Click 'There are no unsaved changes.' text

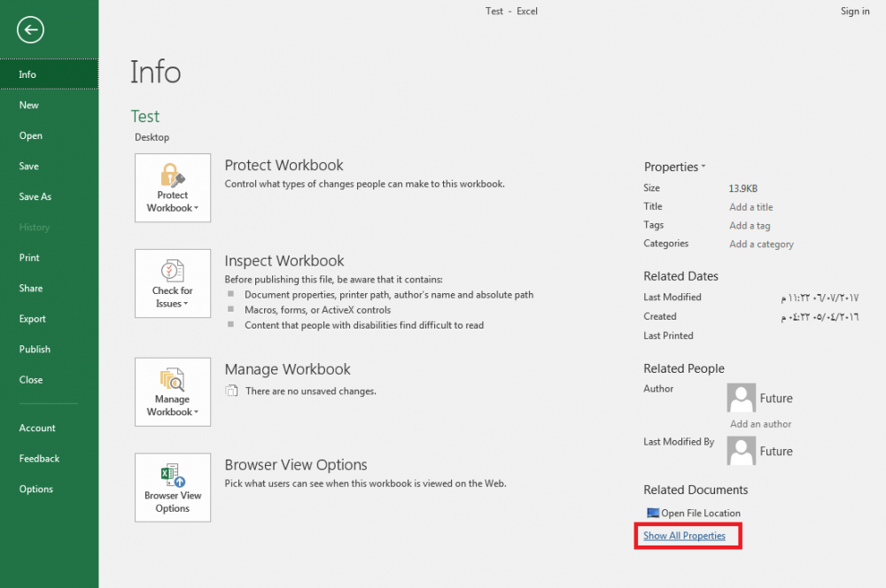point(311,391)
